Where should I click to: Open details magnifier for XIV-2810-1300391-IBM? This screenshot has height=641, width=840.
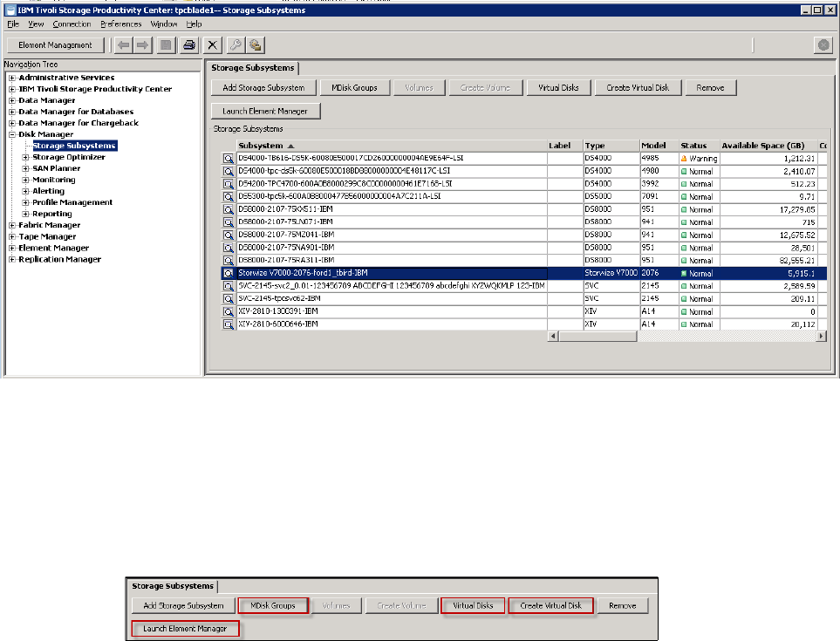229,311
